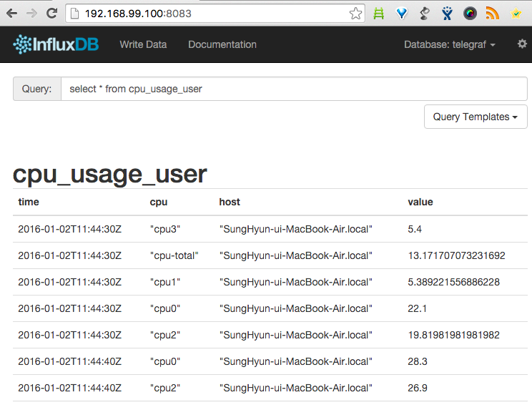Open the Documentation link
This screenshot has width=532, height=410.
222,44
